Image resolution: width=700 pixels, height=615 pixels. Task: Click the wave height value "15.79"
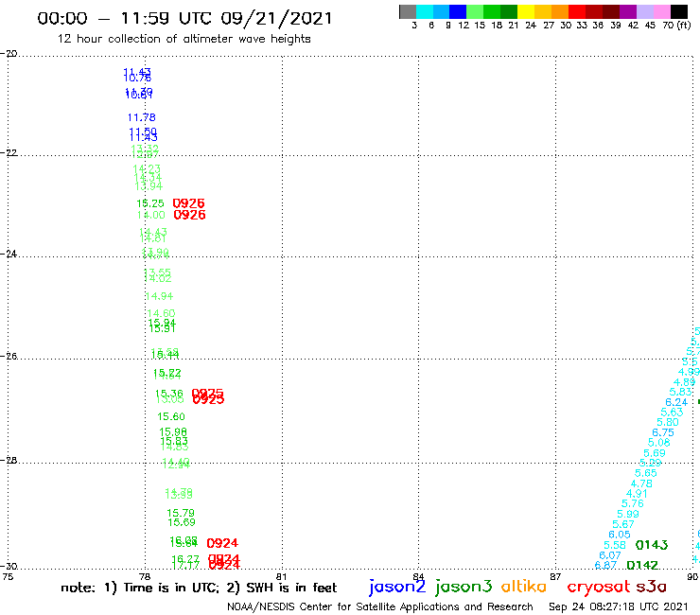[x=181, y=513]
